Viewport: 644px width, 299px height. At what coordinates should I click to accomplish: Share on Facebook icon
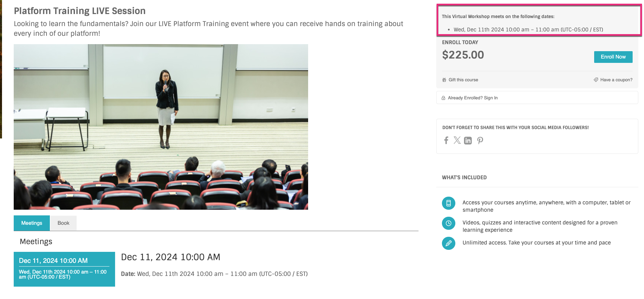[446, 140]
